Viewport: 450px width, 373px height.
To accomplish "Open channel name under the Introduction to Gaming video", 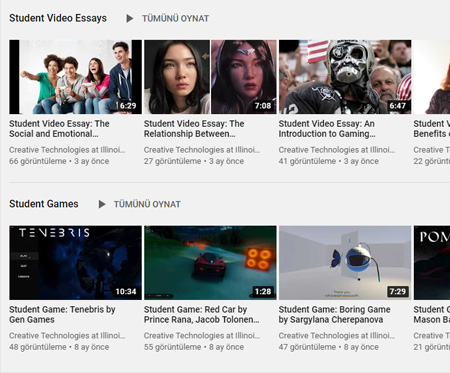I will pyautogui.click(x=337, y=150).
